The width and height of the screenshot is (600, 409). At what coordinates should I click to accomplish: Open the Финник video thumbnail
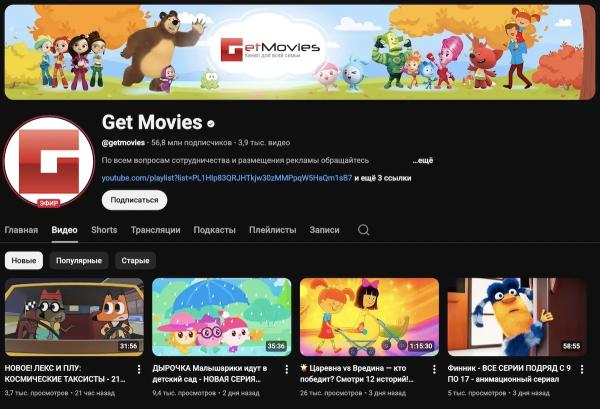(517, 317)
